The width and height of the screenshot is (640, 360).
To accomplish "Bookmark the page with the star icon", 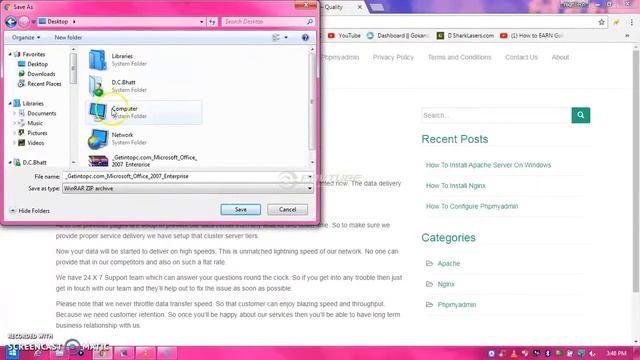I will (601, 22).
